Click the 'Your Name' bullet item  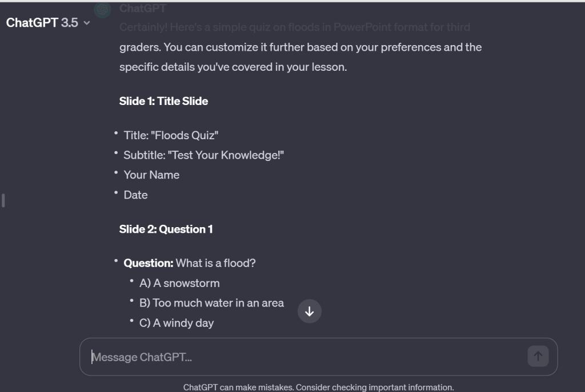click(151, 175)
